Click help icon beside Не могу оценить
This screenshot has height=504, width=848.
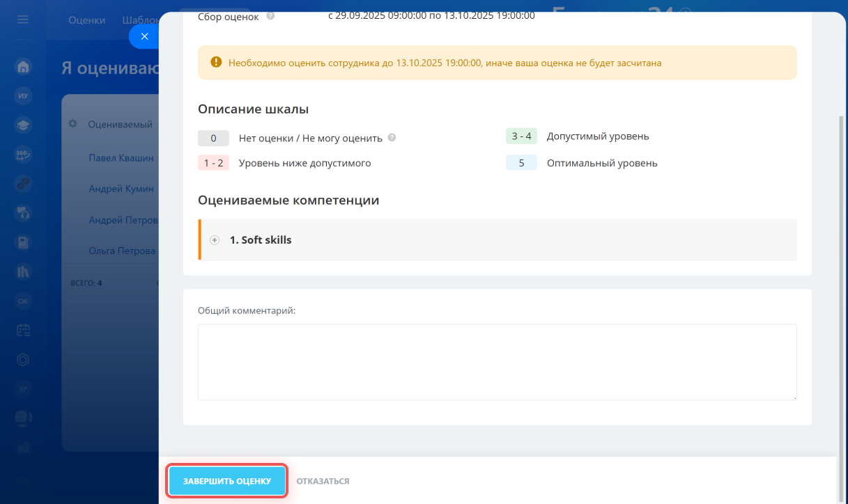(392, 137)
